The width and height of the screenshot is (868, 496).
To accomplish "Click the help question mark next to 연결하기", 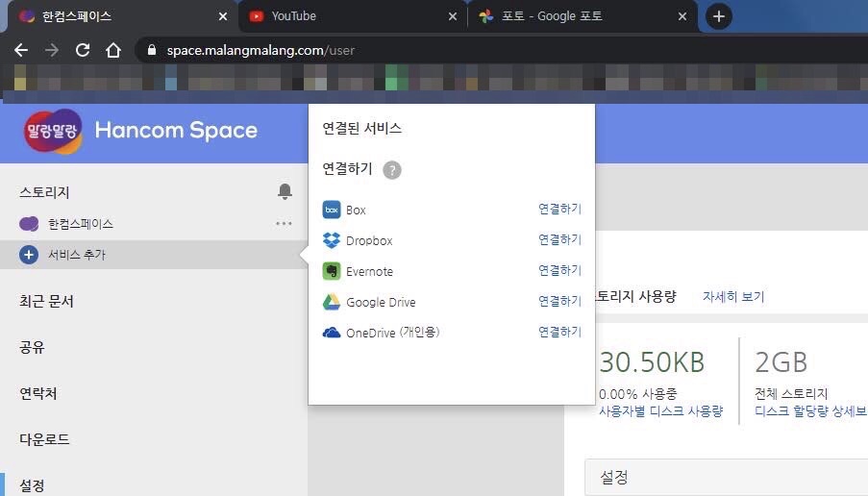I will pyautogui.click(x=392, y=170).
